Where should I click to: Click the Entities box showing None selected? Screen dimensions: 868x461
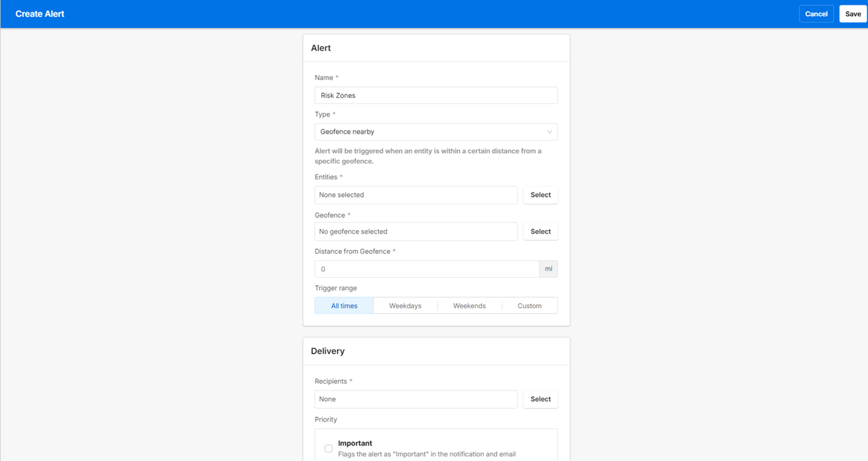[415, 195]
